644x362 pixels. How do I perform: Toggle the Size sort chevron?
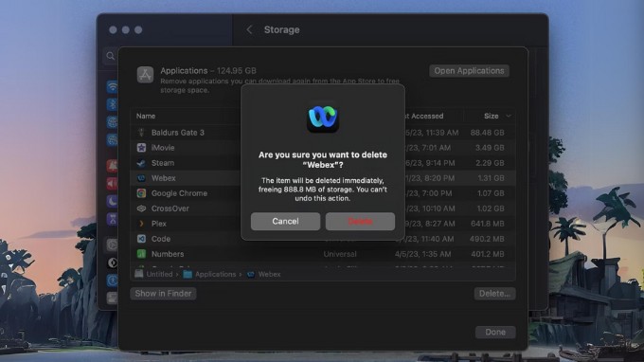509,116
